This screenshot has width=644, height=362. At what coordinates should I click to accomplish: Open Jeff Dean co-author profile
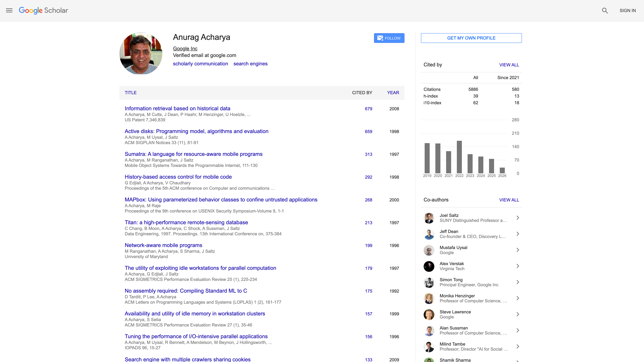click(449, 231)
